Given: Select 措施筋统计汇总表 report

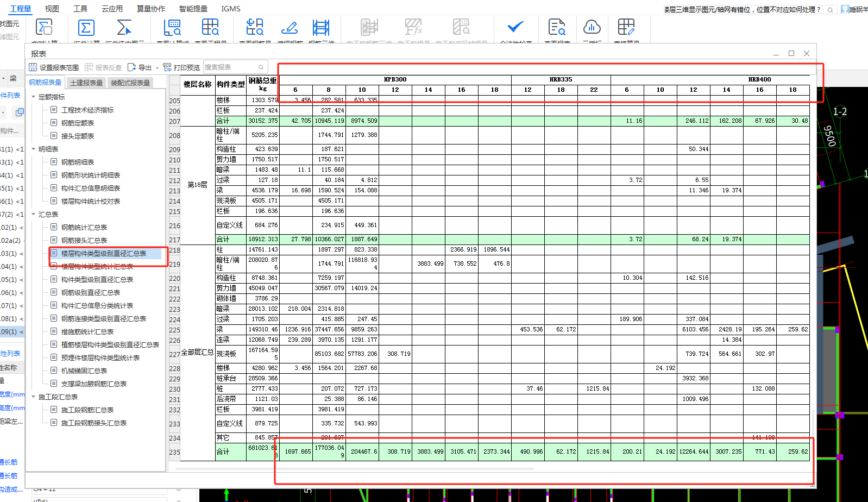Looking at the screenshot, I should [x=87, y=331].
